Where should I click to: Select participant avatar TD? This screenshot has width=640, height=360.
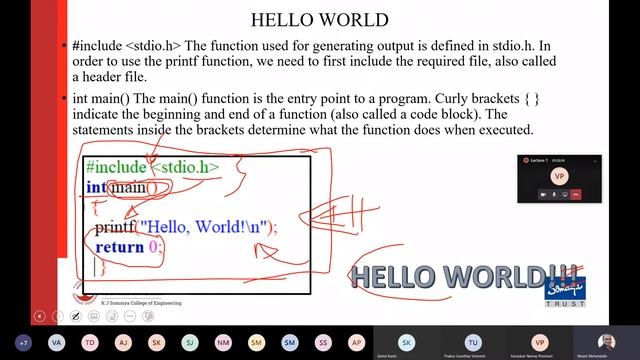click(90, 343)
